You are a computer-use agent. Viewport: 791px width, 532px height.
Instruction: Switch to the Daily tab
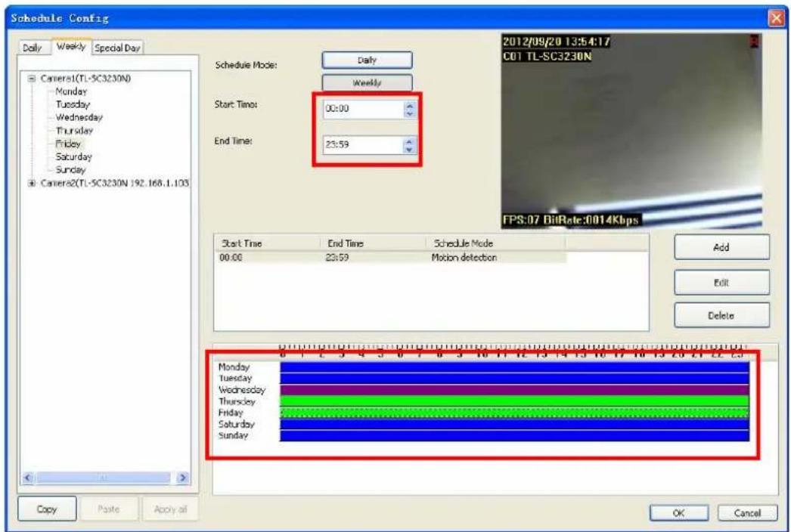[33, 48]
